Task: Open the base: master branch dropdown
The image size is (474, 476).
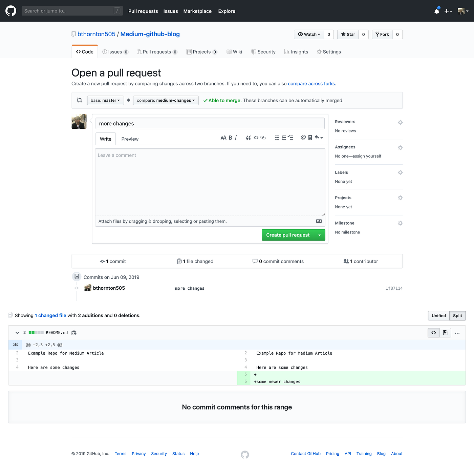Action: pyautogui.click(x=105, y=100)
